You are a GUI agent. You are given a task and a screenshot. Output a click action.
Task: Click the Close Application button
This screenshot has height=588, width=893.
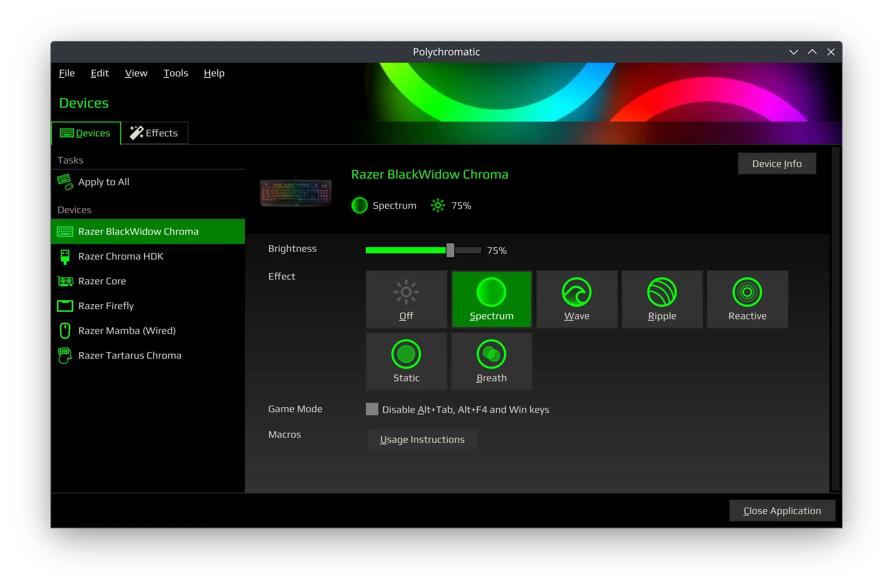782,511
